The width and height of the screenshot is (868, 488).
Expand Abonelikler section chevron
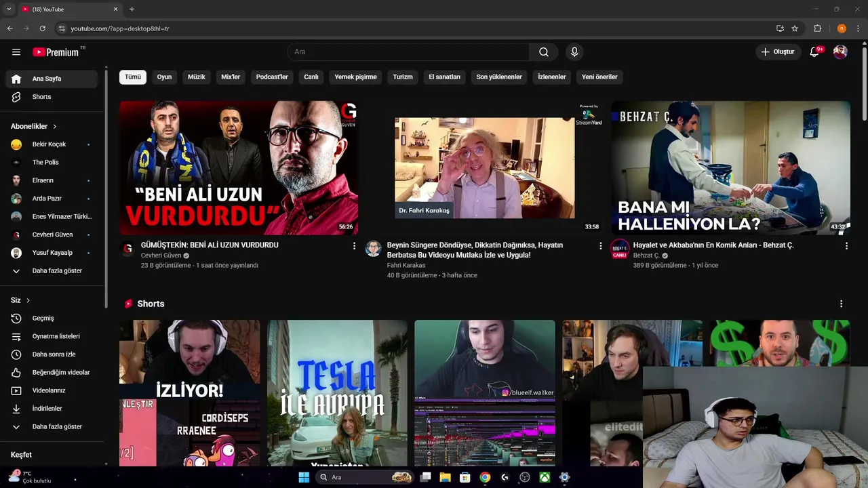tap(55, 127)
